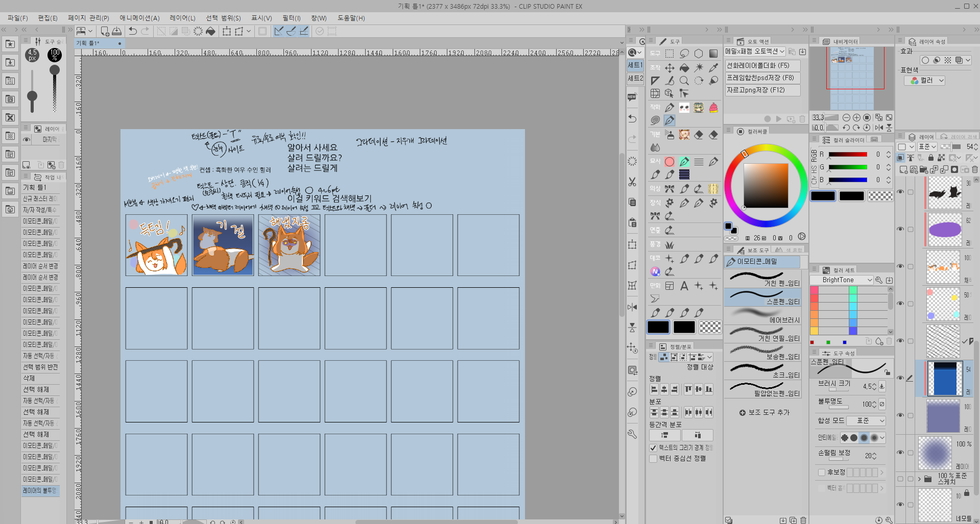Switch to 세트1 command bar set
The height and width of the screenshot is (524, 980).
tap(635, 65)
